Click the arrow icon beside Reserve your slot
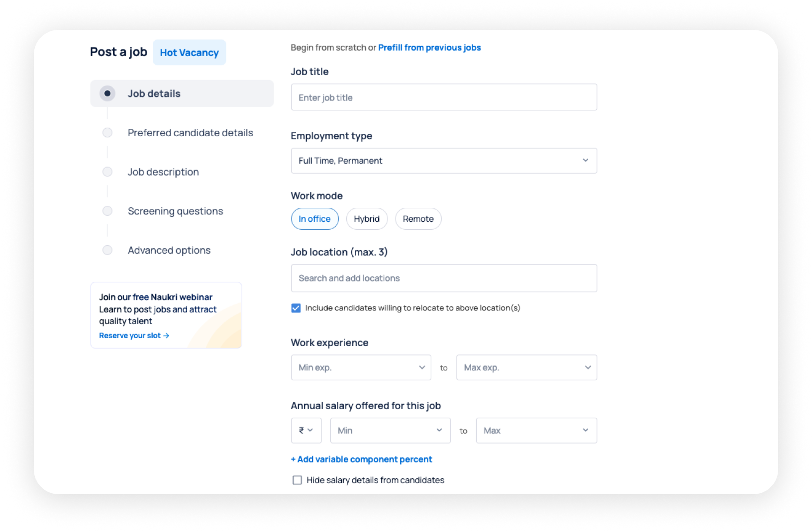Image resolution: width=812 pixels, height=532 pixels. tap(166, 336)
